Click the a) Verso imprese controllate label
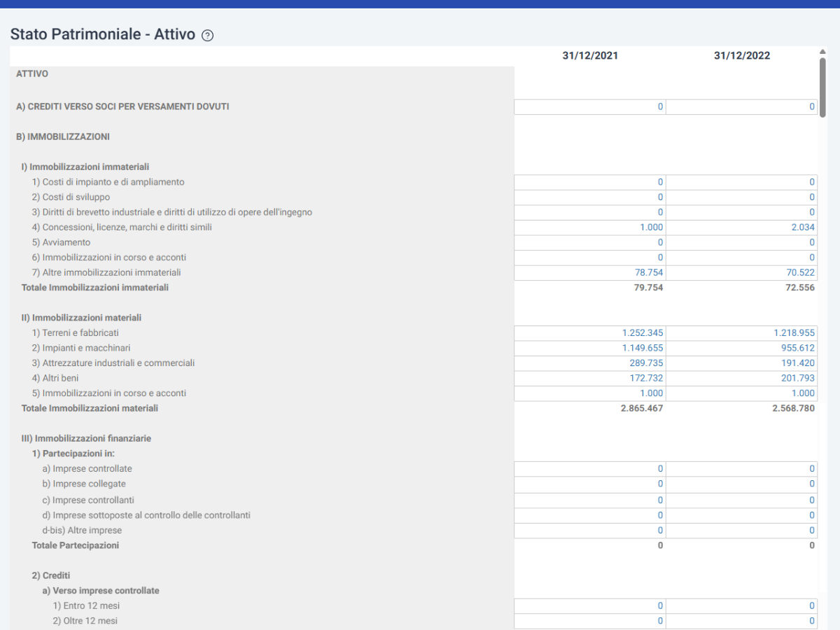840x630 pixels. tap(101, 591)
